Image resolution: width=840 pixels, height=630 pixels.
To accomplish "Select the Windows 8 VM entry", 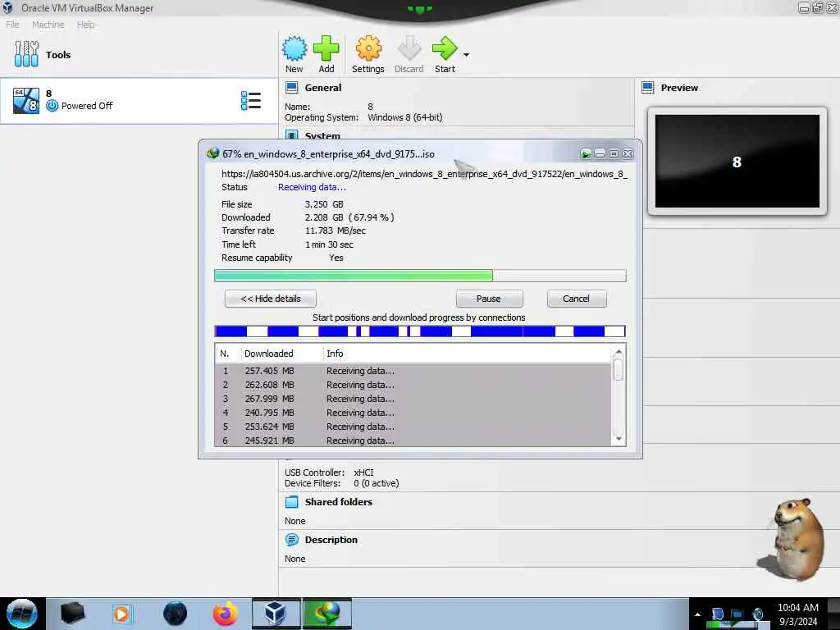I will click(139, 101).
